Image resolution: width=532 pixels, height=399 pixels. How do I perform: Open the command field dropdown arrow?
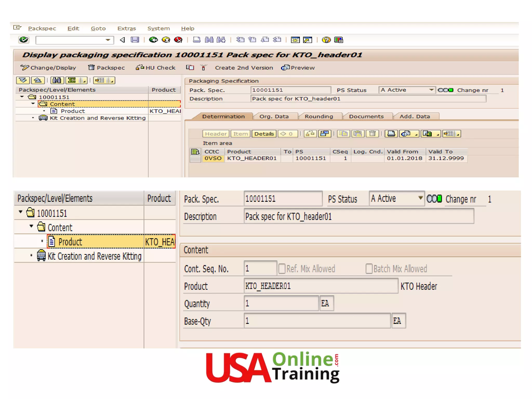coord(108,40)
